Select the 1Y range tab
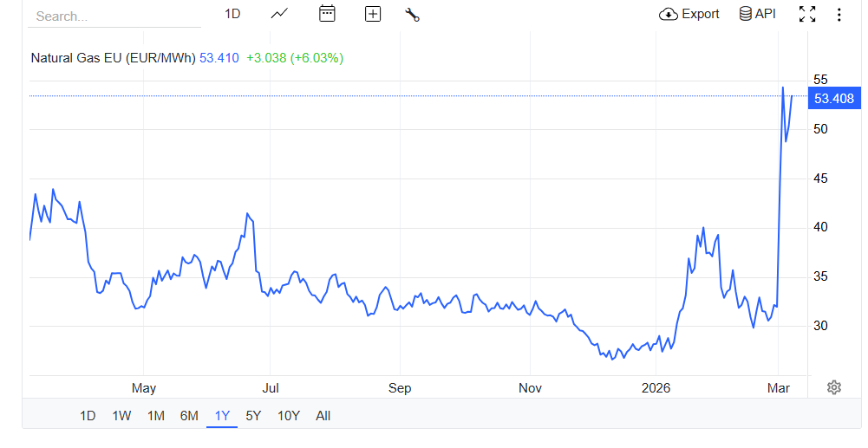The image size is (868, 448). pos(222,416)
